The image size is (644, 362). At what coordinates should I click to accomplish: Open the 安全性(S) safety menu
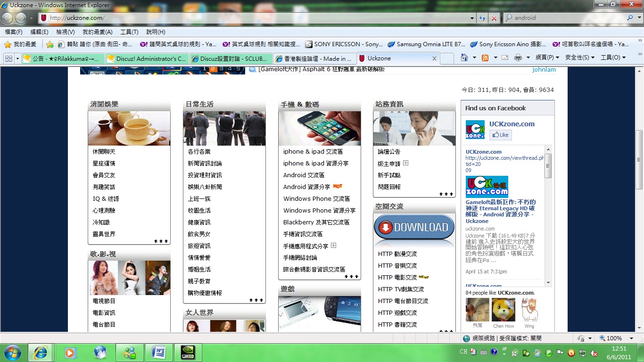click(580, 58)
